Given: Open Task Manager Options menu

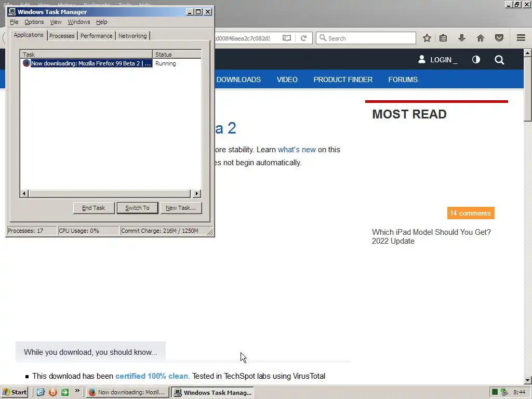Looking at the screenshot, I should [34, 22].
